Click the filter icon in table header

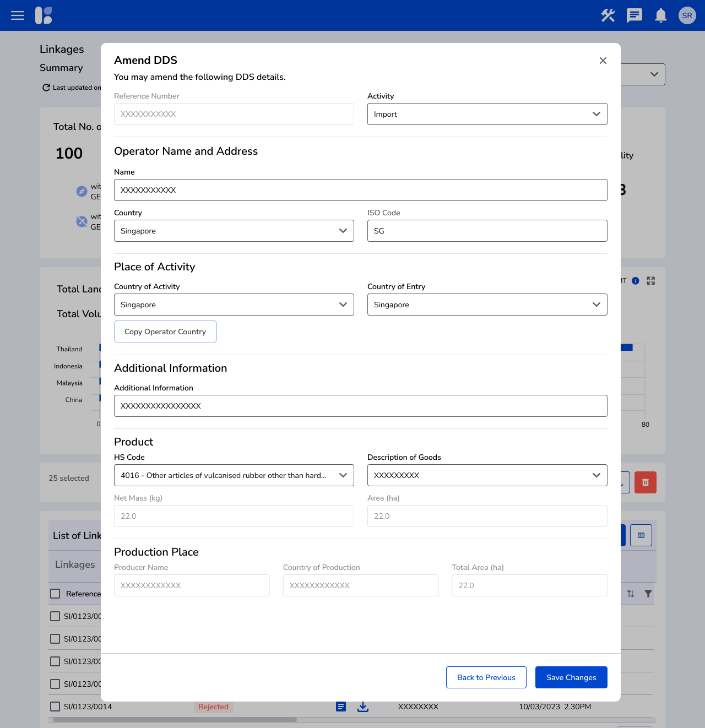[x=648, y=594]
